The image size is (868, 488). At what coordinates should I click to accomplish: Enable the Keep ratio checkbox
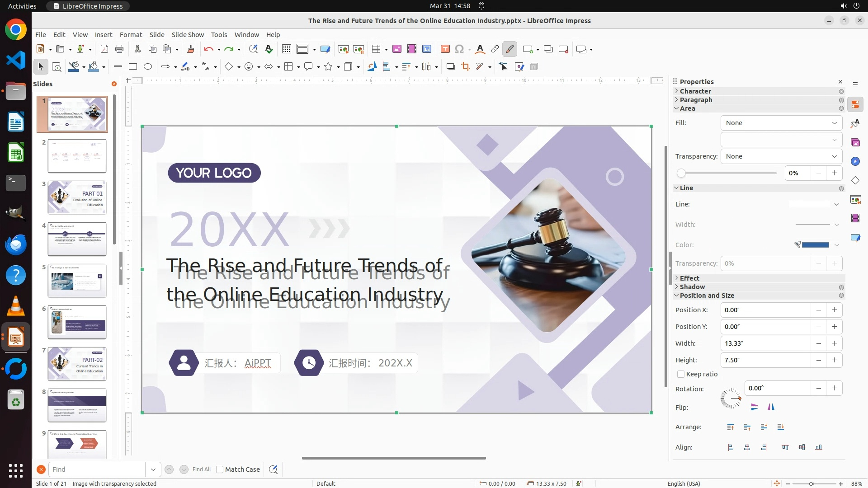click(x=681, y=374)
